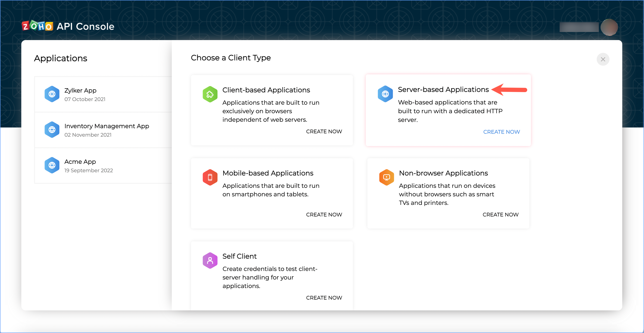Open Acme App from Applications list

80,162
